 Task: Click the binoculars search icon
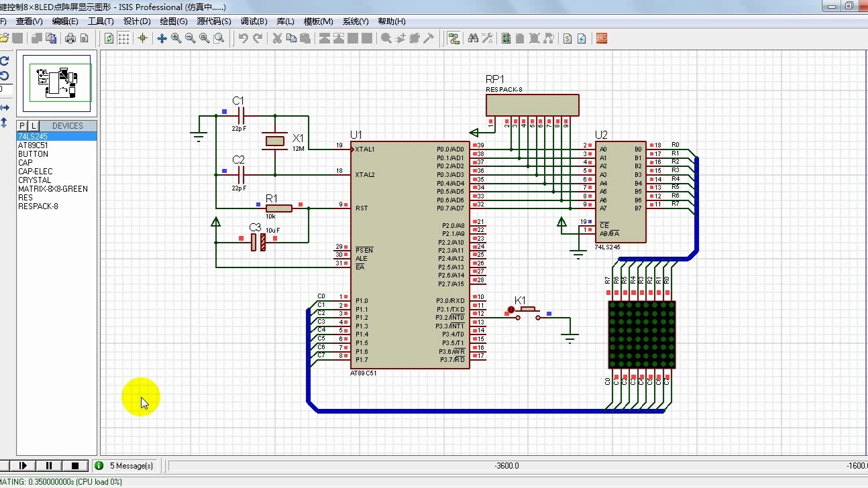473,38
